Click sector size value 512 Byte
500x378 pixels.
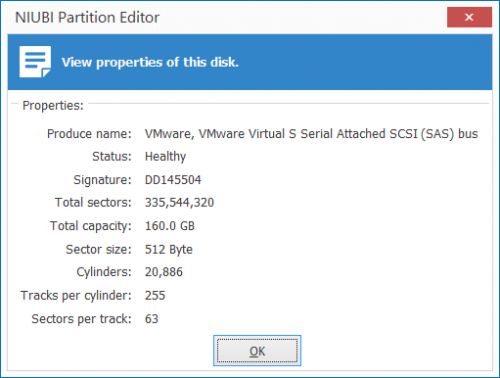point(169,250)
